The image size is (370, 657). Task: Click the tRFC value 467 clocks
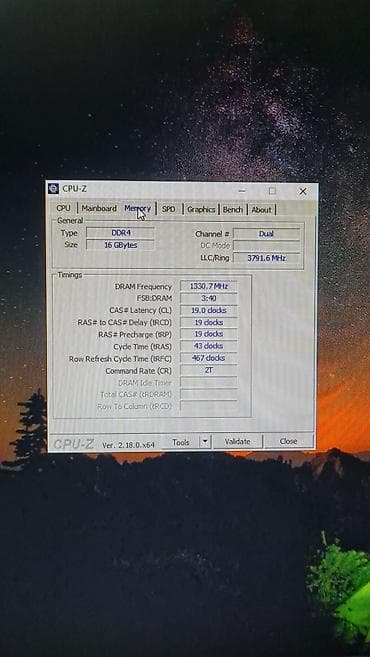coord(209,358)
